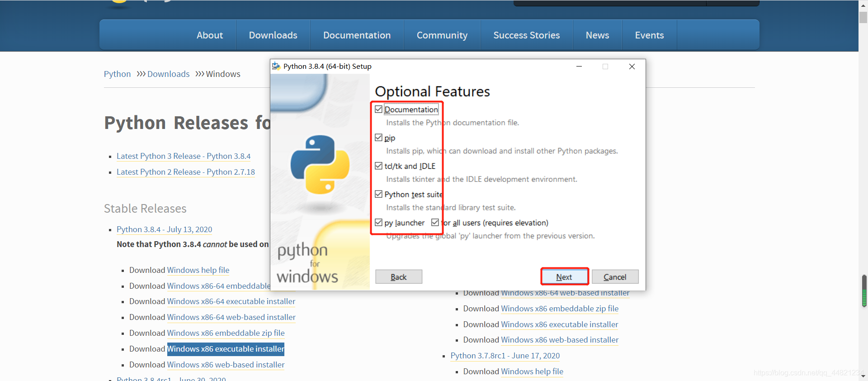Screen dimensions: 868x381
Task: Click the Python breadcrumb link
Action: click(x=117, y=74)
